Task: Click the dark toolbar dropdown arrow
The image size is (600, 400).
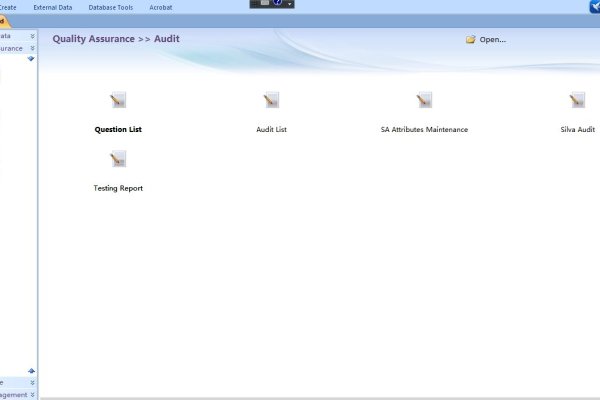Action: coord(289,4)
